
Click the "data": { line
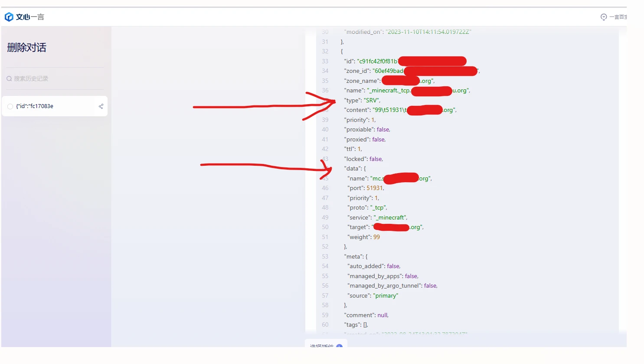click(355, 168)
